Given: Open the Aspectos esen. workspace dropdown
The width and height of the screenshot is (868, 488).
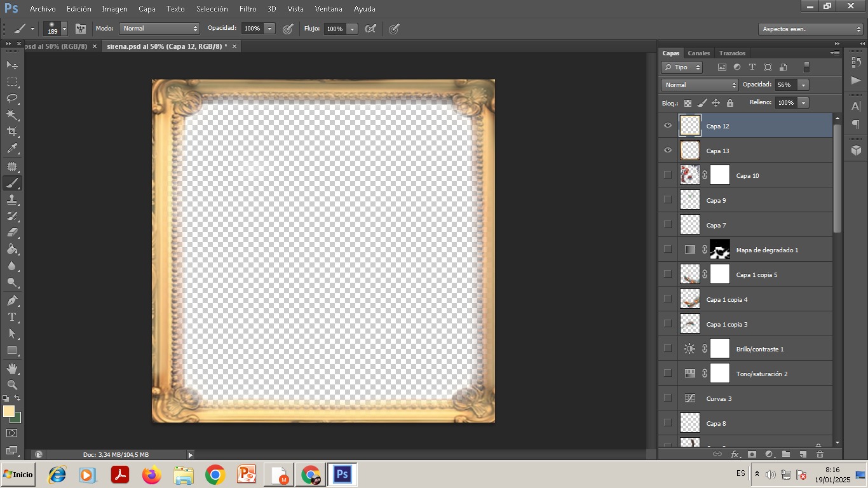Looking at the screenshot, I should pyautogui.click(x=810, y=29).
